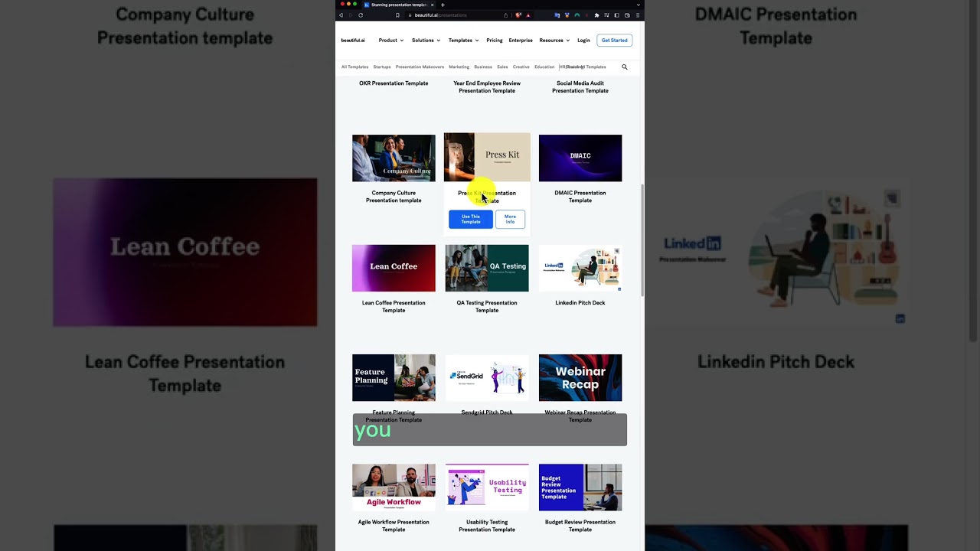Screen dimensions: 980x551
Task: Select the All Templates category
Action: click(354, 67)
